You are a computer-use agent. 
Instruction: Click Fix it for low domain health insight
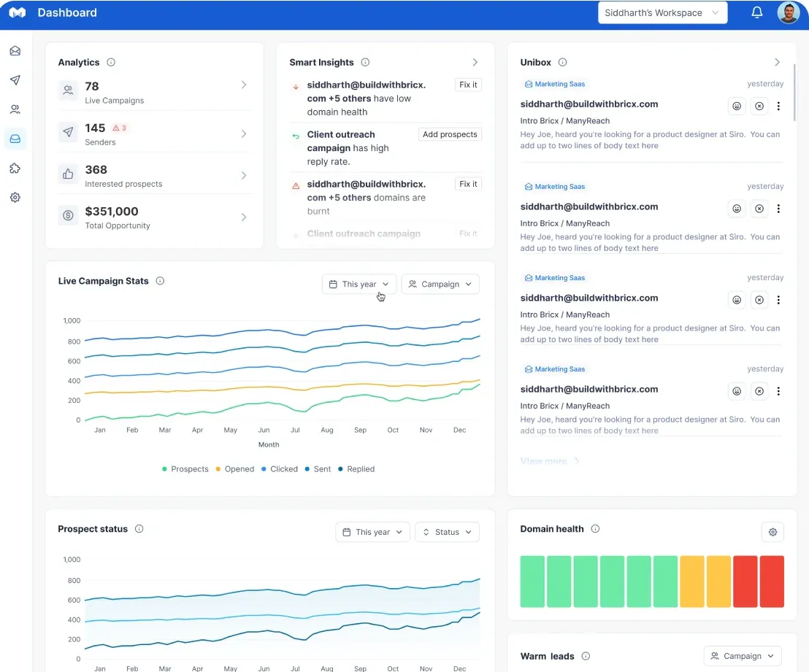(468, 85)
